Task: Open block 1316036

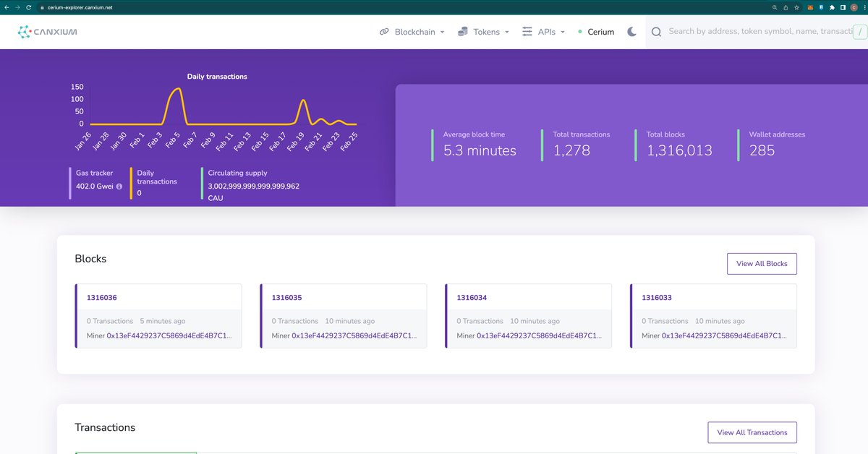Action: click(102, 297)
